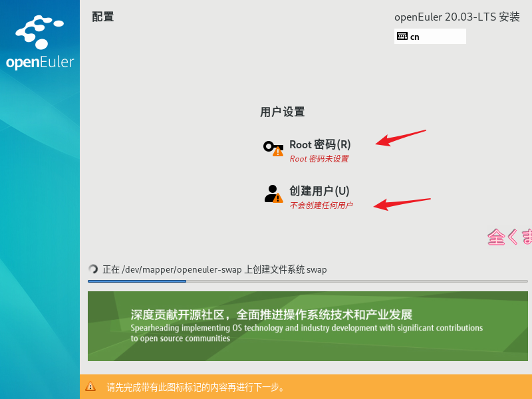Click the installation progress bar
532x399 pixels.
307,281
